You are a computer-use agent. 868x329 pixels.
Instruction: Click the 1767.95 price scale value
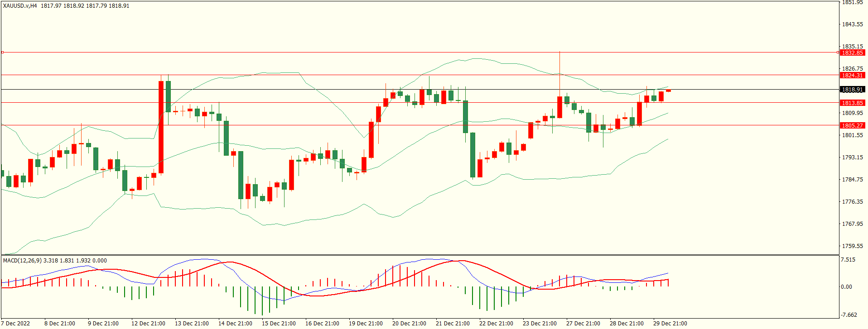click(x=853, y=224)
